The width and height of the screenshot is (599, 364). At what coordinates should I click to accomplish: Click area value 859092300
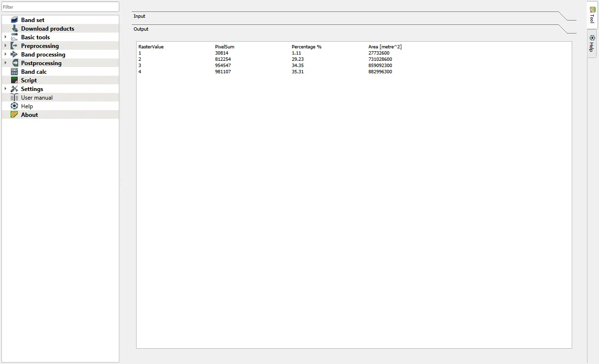tap(380, 66)
